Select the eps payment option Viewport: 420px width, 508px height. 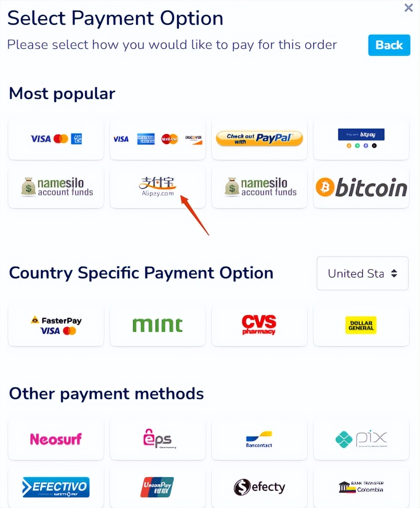[x=157, y=439]
